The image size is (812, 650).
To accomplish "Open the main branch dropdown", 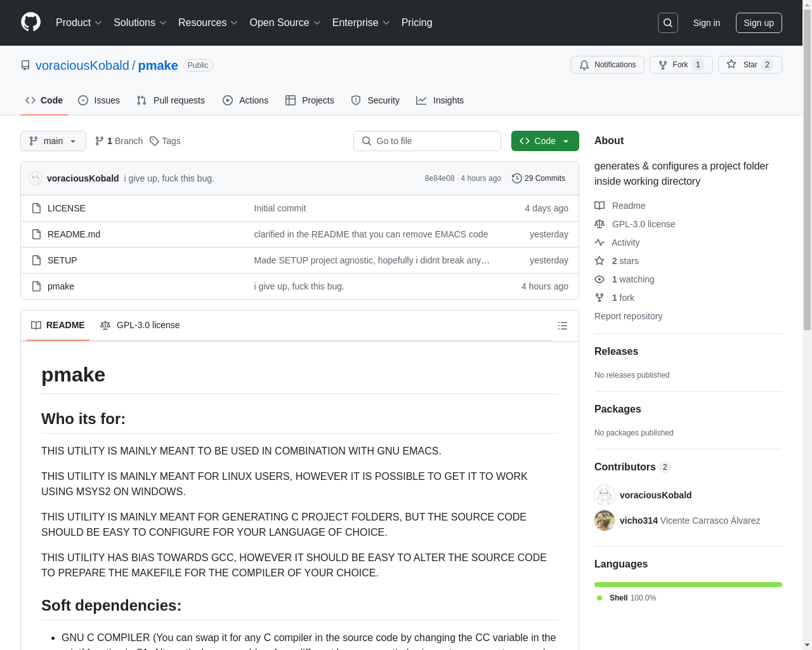I will pos(53,141).
